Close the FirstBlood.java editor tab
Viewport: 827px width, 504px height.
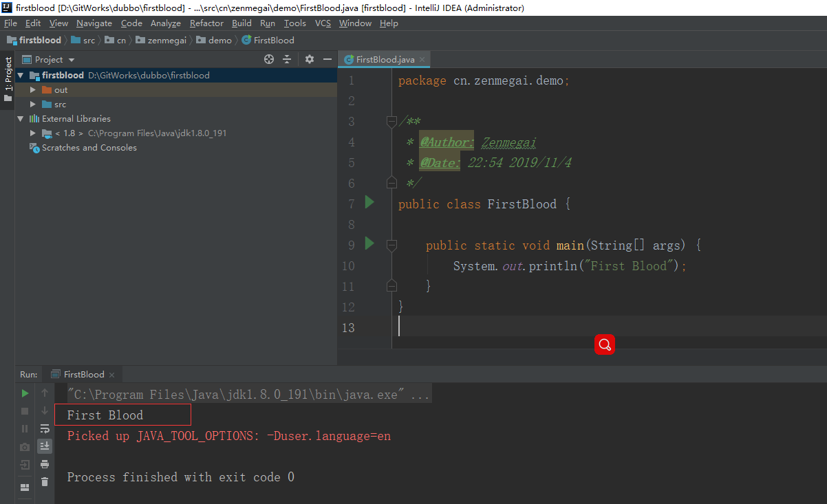coord(423,60)
